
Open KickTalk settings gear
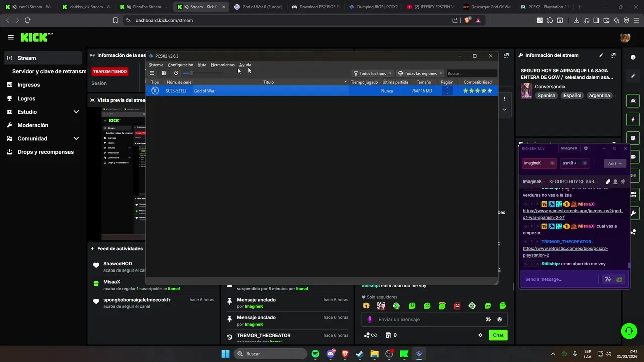[x=586, y=148]
